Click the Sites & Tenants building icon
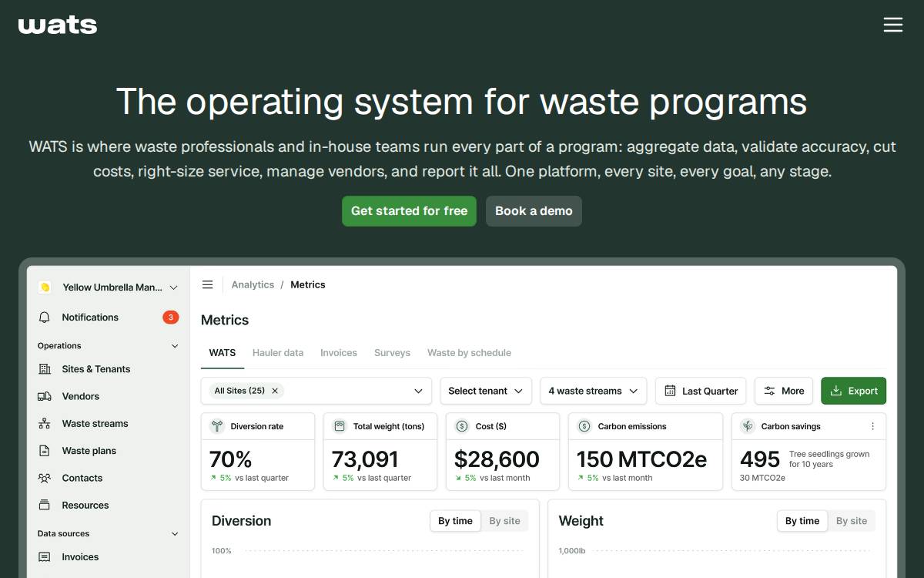Viewport: 924px width, 578px height. [45, 369]
